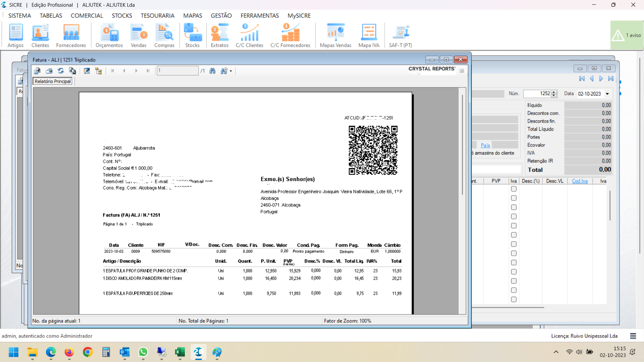Open the Stocks module

pyautogui.click(x=193, y=36)
